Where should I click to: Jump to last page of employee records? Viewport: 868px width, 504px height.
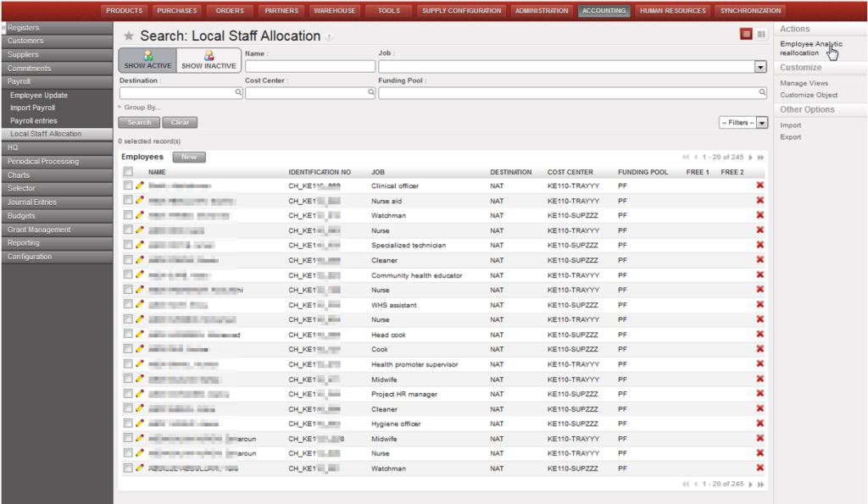point(761,158)
